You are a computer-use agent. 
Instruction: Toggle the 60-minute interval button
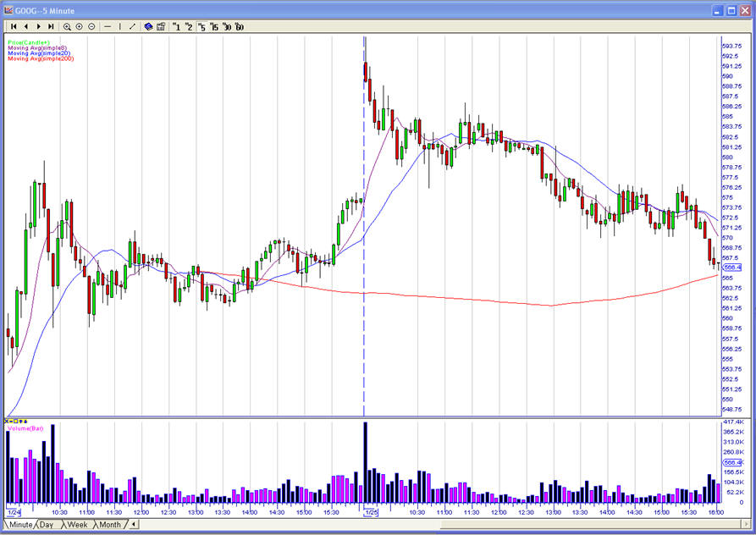tap(240, 27)
